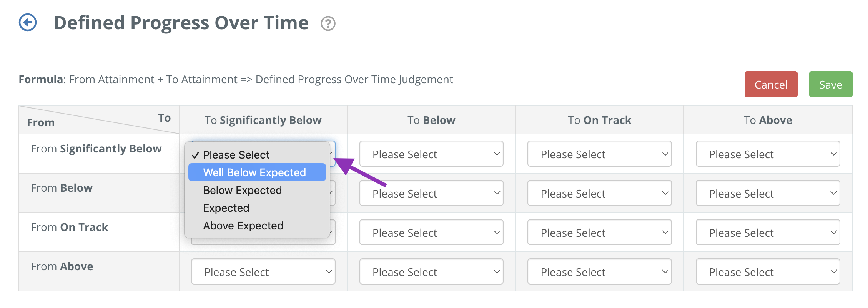Expand From Below to Below dropdown
The image size is (868, 308).
click(x=431, y=193)
